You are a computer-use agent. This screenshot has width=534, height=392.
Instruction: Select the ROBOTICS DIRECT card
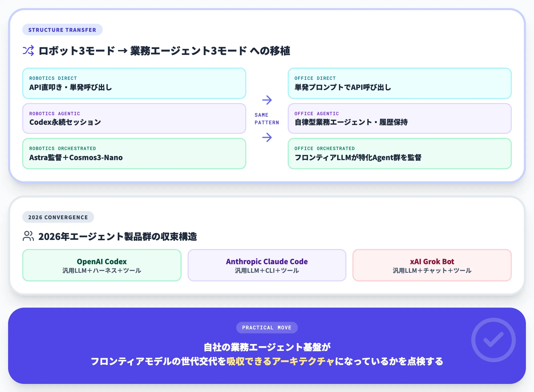tap(134, 83)
